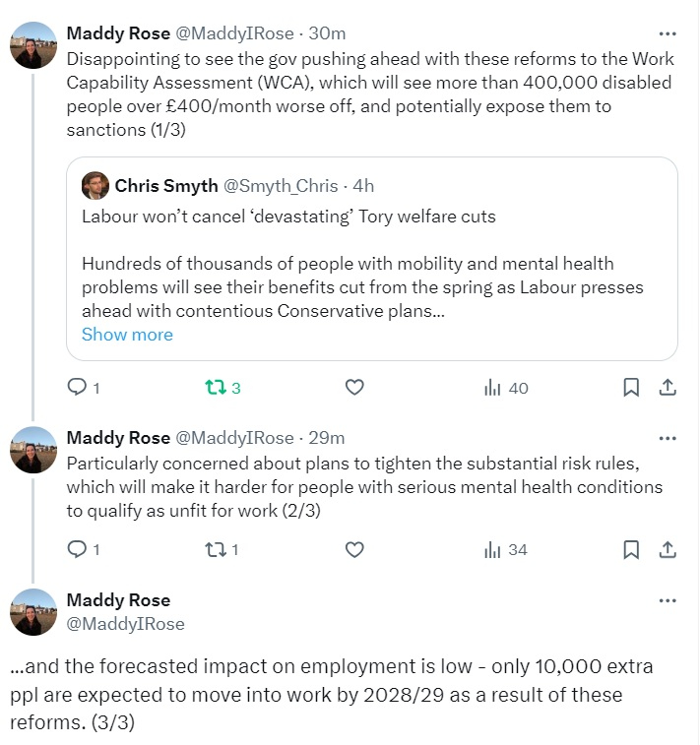700x745 pixels.
Task: Share the first tweet (1/3)
Action: [668, 388]
